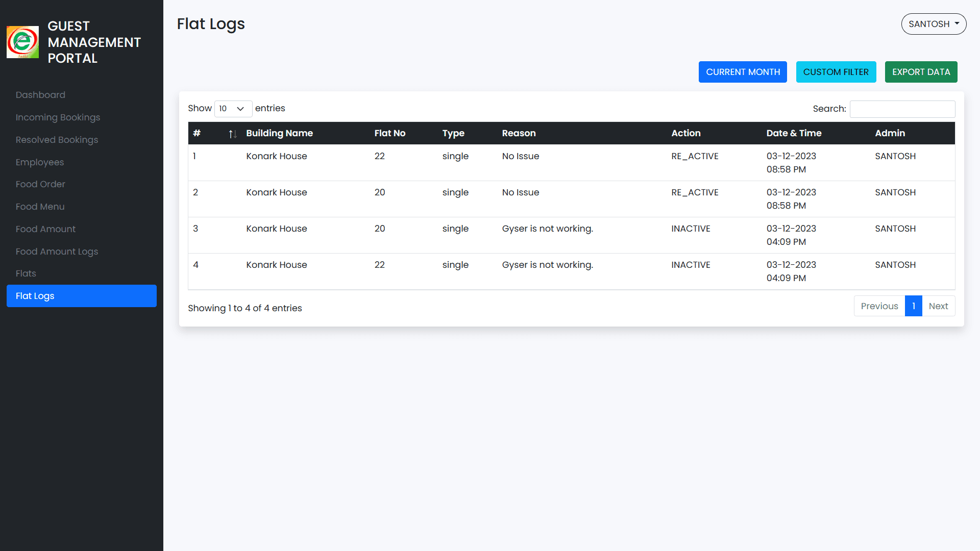Open the Food Menu section
The height and width of the screenshot is (551, 980).
coord(40,206)
